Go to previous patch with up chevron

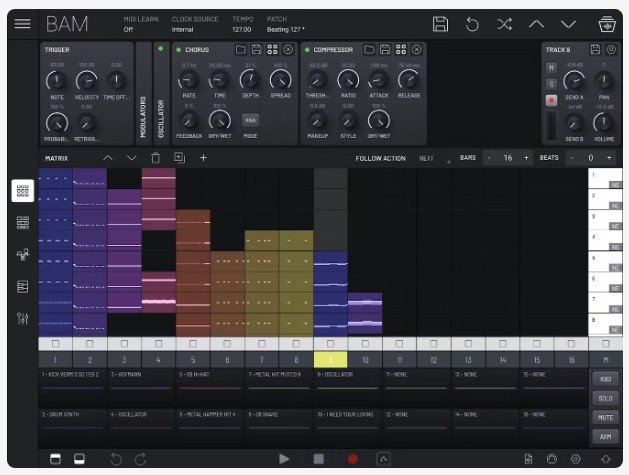(x=536, y=24)
